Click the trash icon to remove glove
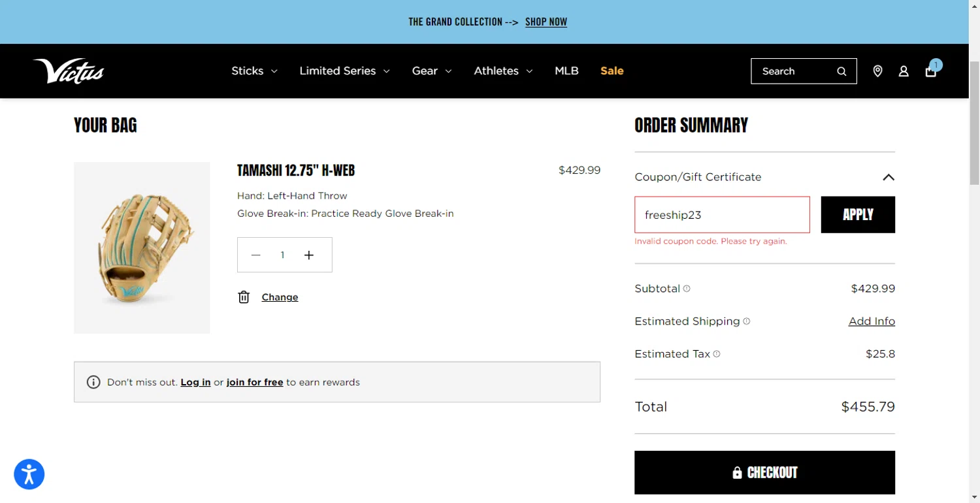Screen dimensions: 980x503 244,297
